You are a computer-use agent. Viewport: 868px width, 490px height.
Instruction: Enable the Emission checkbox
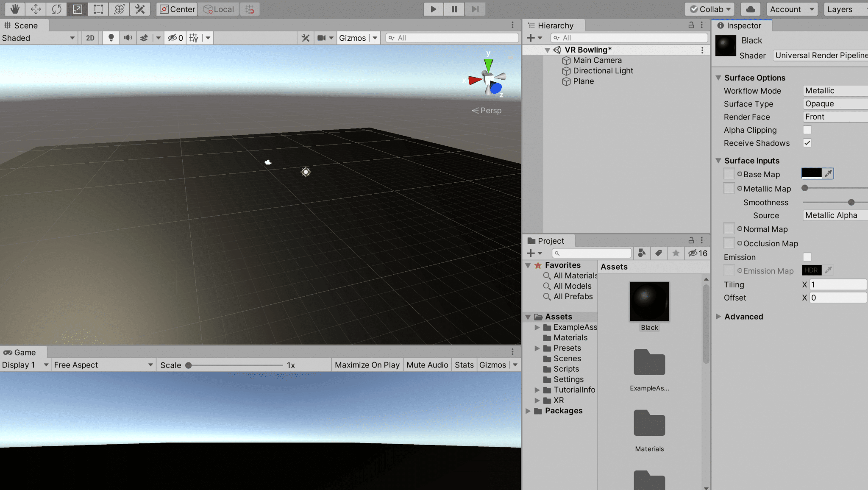click(807, 257)
